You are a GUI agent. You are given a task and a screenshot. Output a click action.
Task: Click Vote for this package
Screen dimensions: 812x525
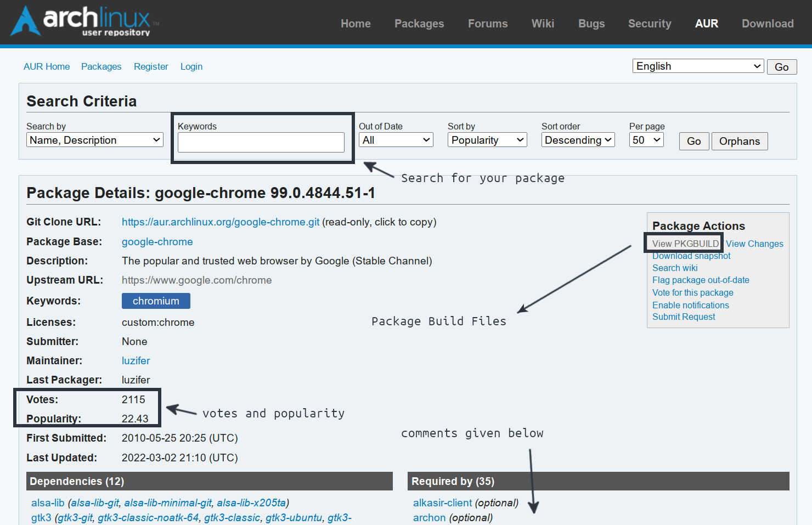coord(693,292)
